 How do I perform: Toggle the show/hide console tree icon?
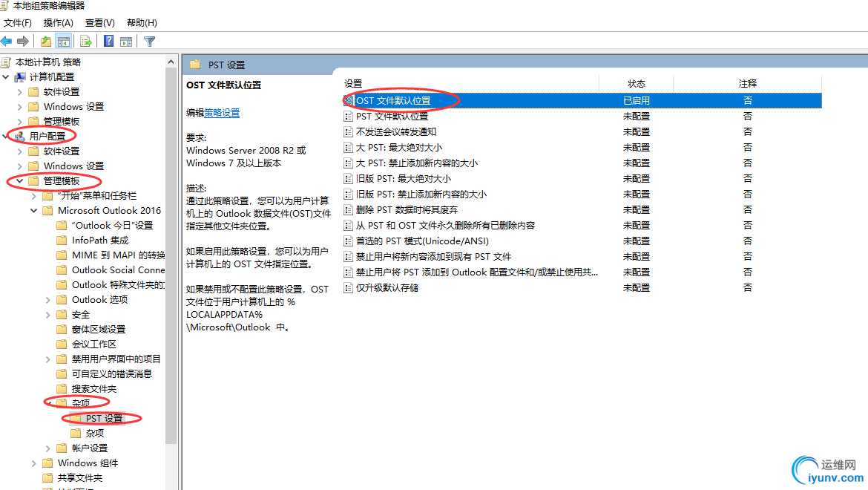[x=64, y=41]
